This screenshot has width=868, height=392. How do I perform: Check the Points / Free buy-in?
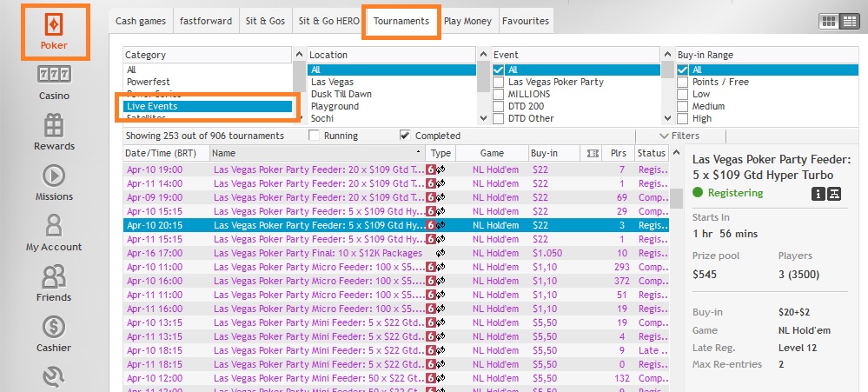683,82
